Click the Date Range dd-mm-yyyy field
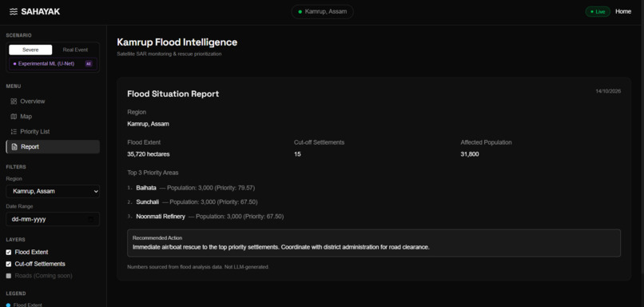 point(53,220)
